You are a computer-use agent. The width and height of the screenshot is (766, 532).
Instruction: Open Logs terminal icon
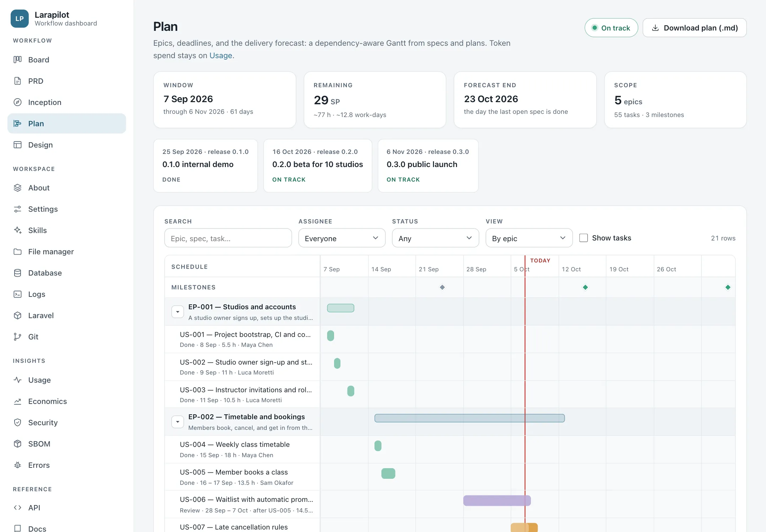[17, 294]
